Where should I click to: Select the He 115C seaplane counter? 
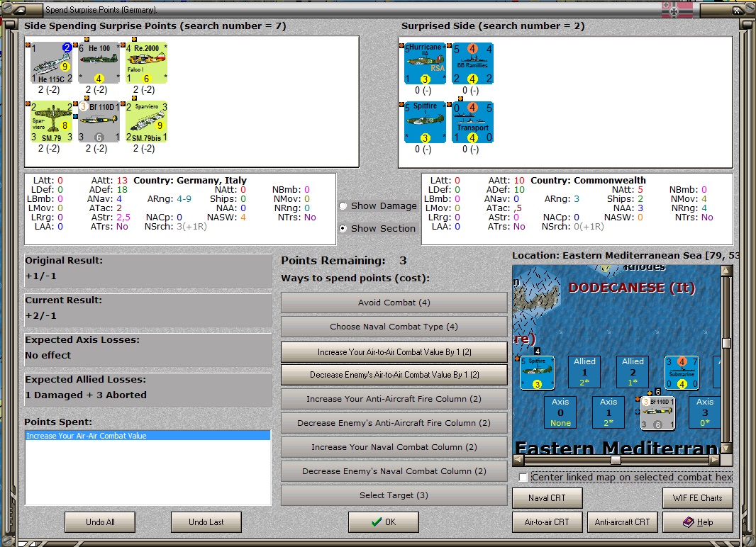pyautogui.click(x=52, y=62)
